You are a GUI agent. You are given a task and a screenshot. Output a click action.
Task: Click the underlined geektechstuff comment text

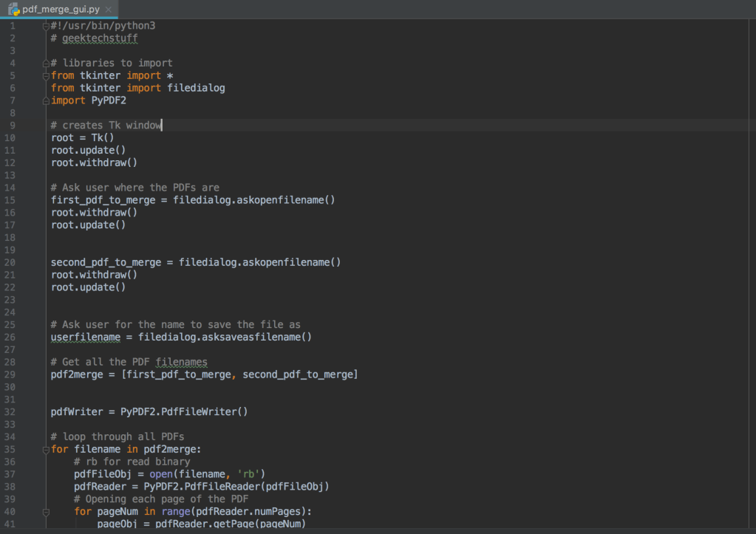pyautogui.click(x=100, y=38)
